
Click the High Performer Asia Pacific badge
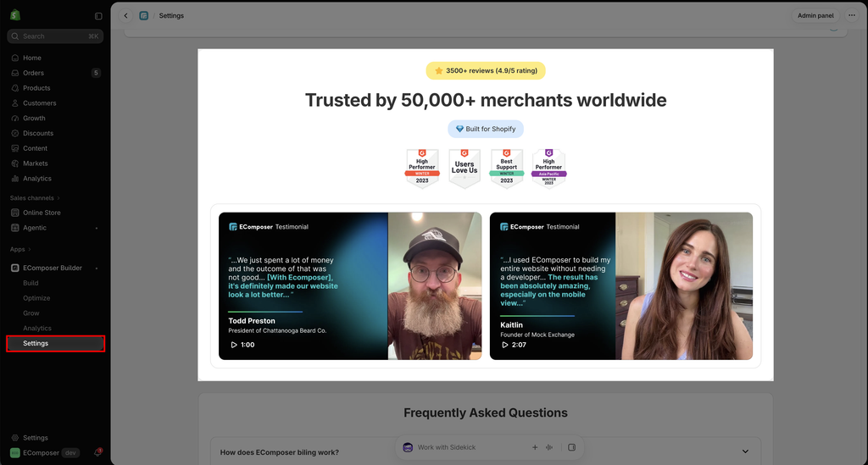548,169
